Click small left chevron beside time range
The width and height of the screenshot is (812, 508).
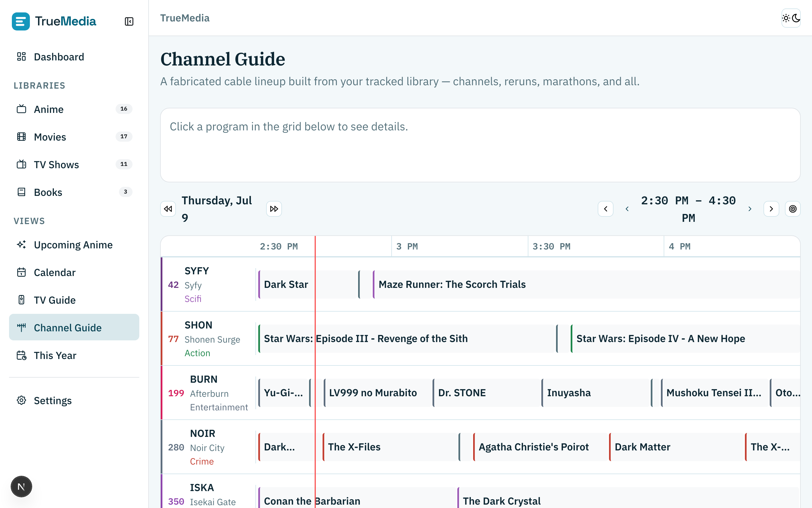click(627, 209)
